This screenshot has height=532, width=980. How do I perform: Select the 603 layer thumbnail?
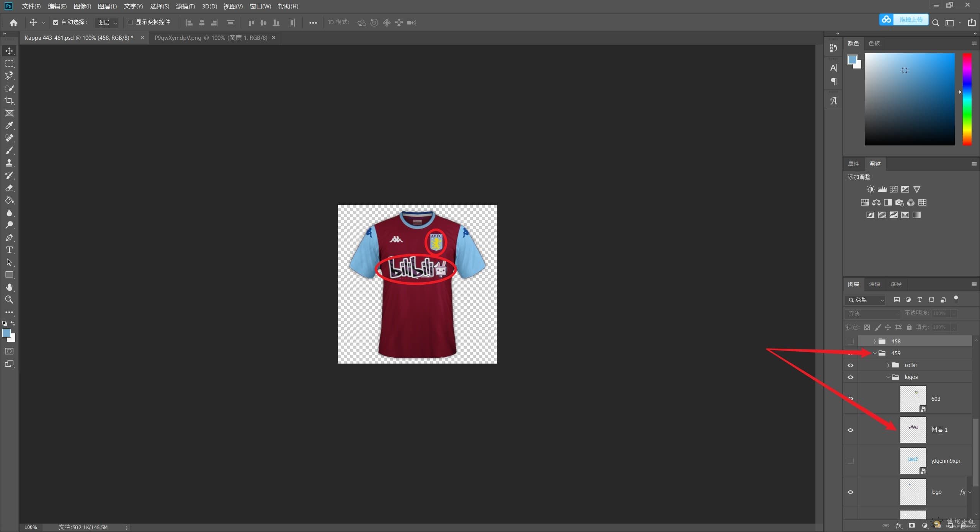click(x=913, y=399)
